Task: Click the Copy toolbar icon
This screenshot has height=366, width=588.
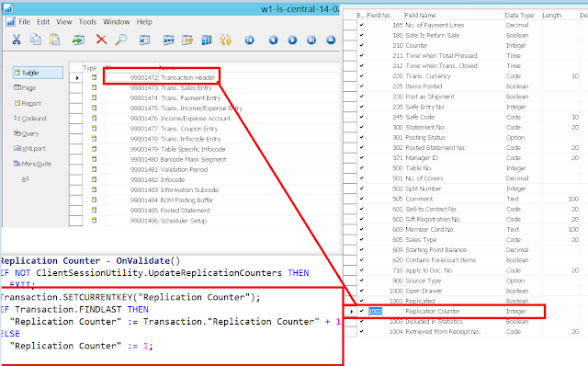Action: [x=36, y=40]
